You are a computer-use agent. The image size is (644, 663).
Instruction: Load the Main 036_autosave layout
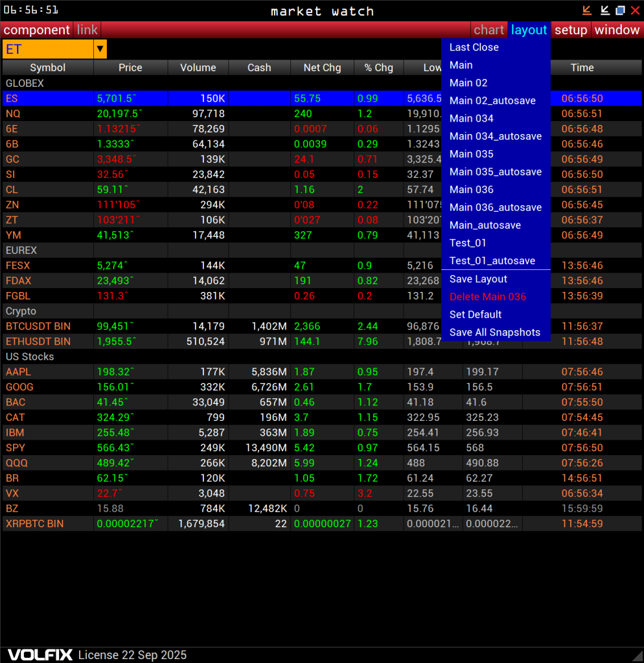click(496, 207)
